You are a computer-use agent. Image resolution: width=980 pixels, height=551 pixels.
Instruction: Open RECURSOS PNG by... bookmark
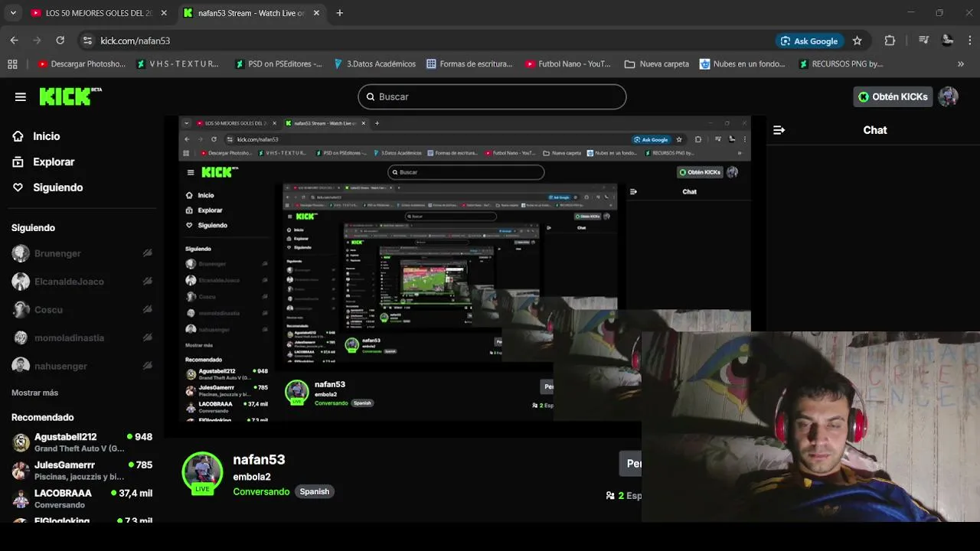tap(841, 64)
